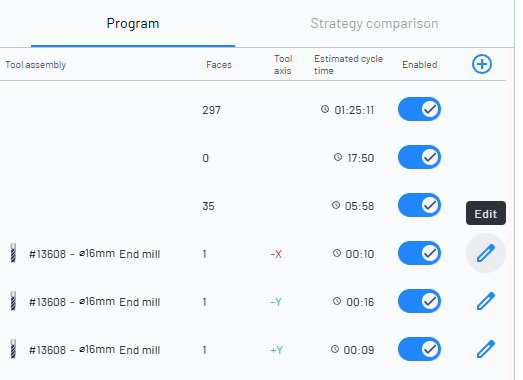Click the 17:50 cycle time

(361, 158)
